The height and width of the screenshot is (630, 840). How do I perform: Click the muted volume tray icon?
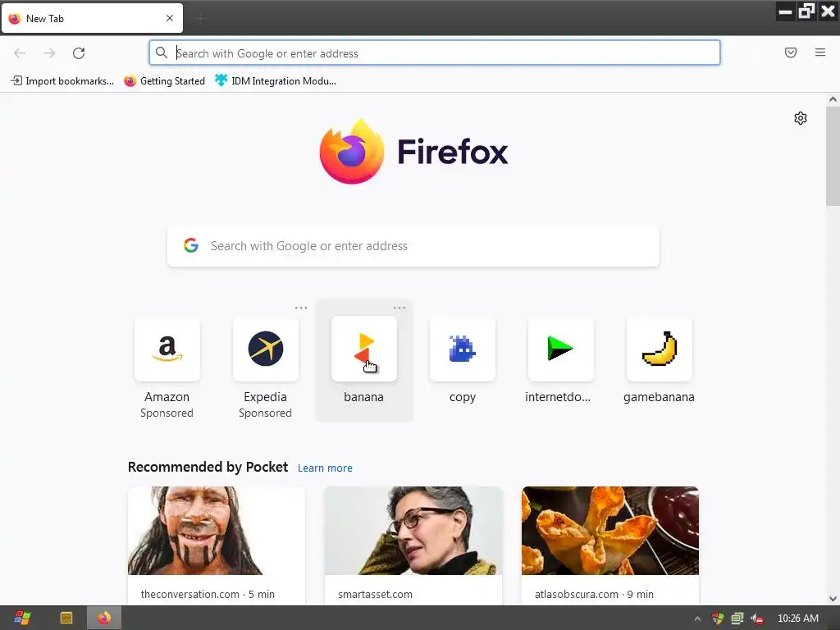[757, 619]
